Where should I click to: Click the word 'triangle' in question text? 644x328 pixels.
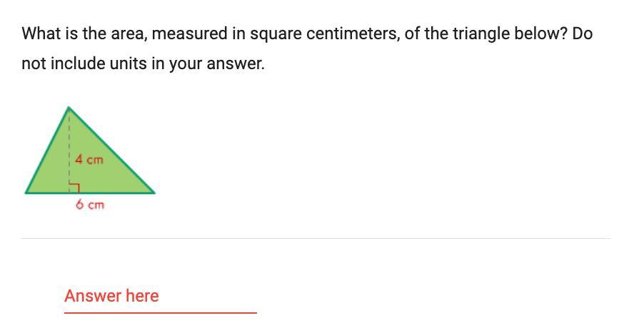(x=482, y=34)
